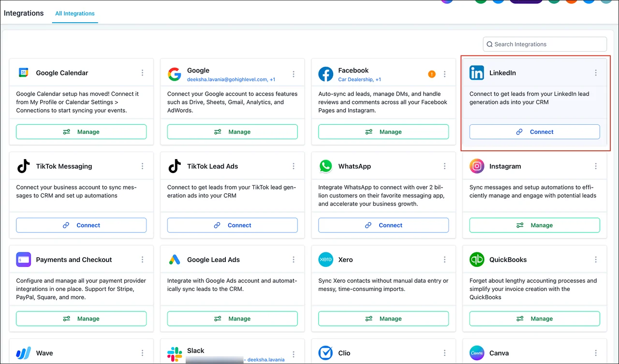619x364 pixels.
Task: Click the "Integrations" page heading
Action: [x=24, y=13]
